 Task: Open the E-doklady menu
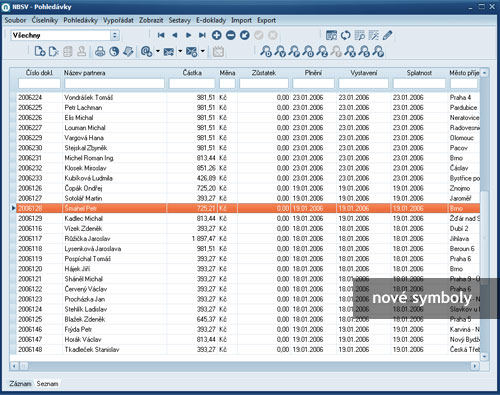[x=211, y=20]
